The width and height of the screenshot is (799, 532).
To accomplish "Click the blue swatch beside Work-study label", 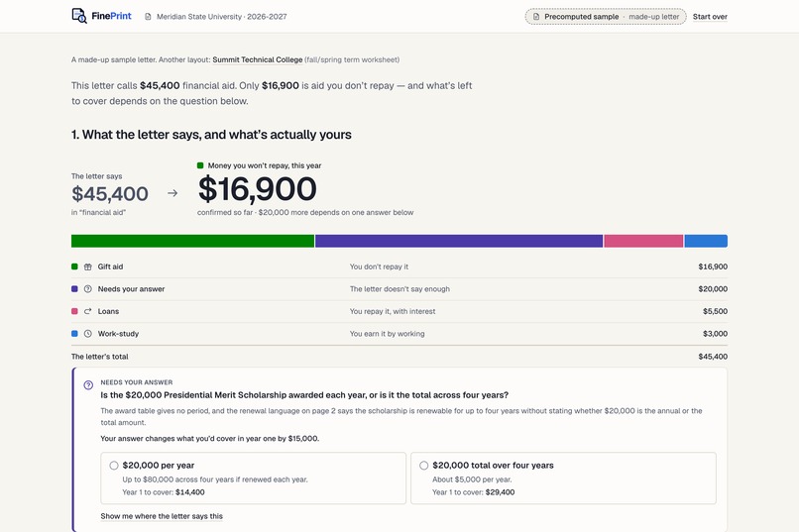I will coord(74,334).
